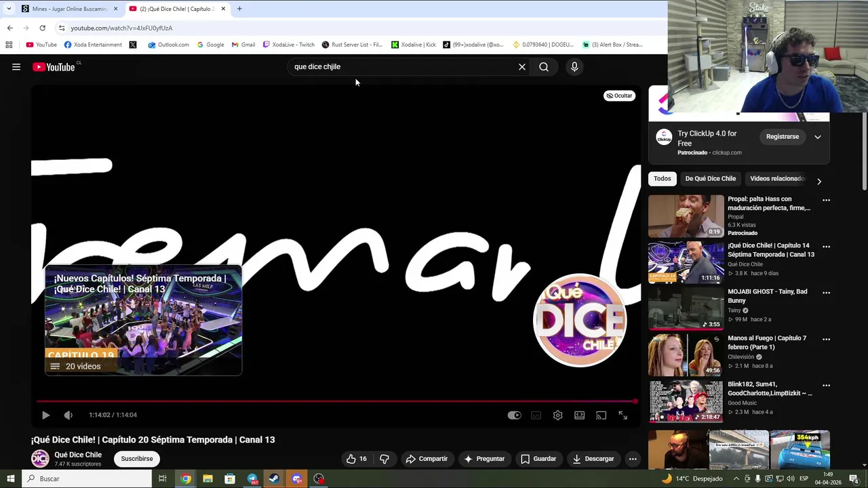Open options menu for Blink182 mix video
The width and height of the screenshot is (868, 488).
[x=826, y=386]
